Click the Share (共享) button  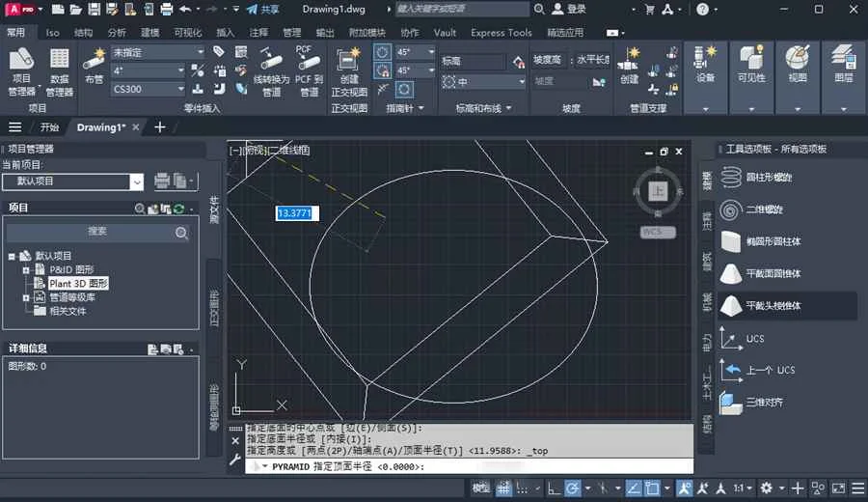[263, 9]
